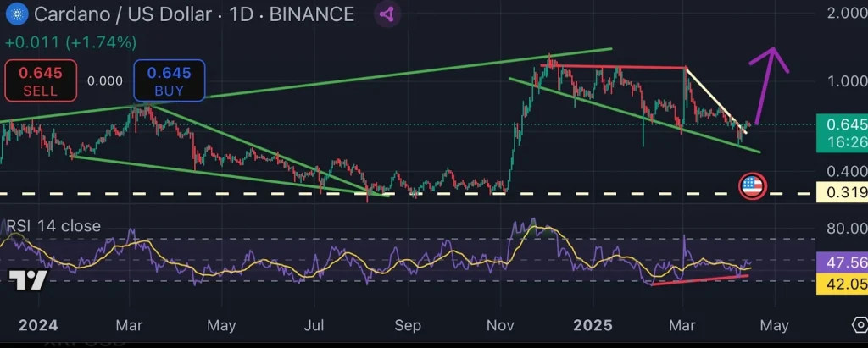Click the Sep date axis label
The image size is (868, 348).
(x=408, y=325)
